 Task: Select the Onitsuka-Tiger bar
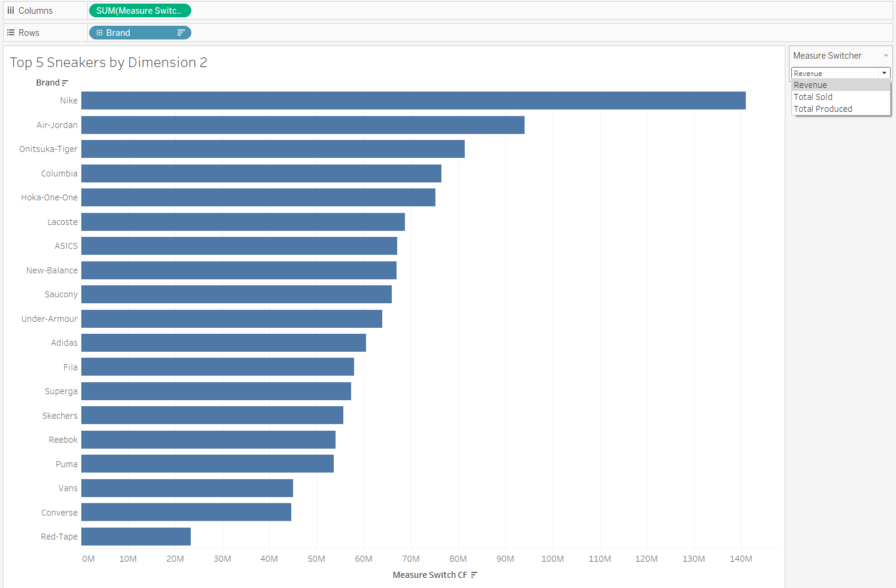273,149
